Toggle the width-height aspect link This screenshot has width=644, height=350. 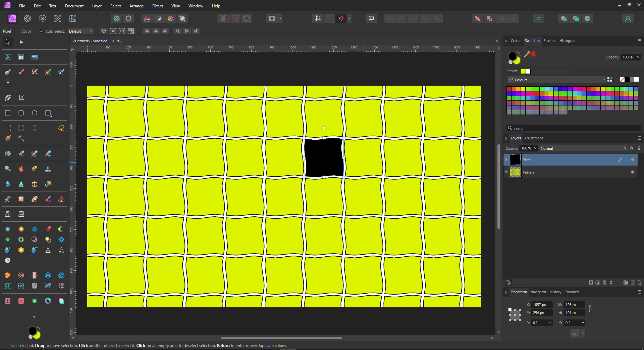click(590, 309)
